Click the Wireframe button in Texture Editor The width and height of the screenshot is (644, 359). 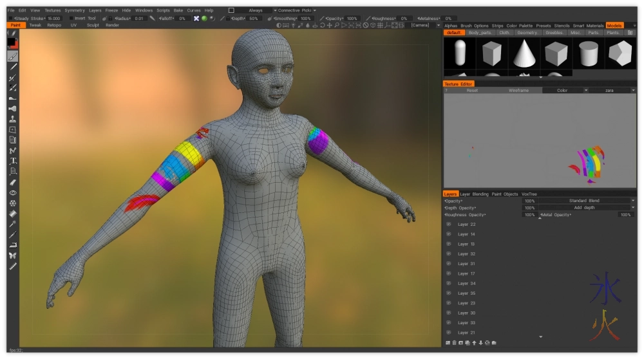[x=518, y=91]
